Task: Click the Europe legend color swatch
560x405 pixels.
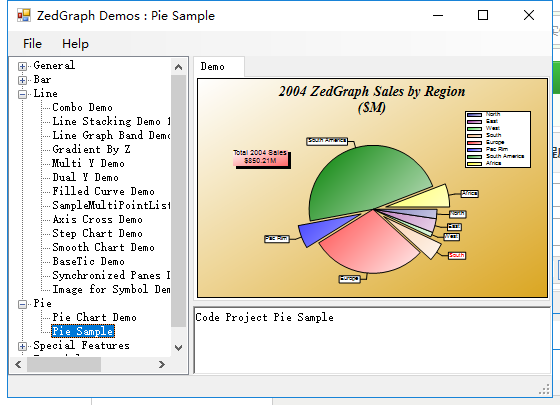Action: (x=474, y=143)
